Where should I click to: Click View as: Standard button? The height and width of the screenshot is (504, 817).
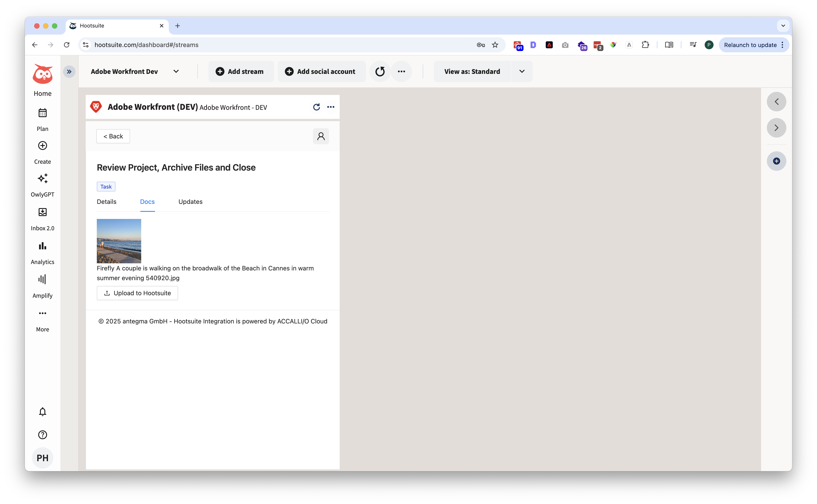coord(472,72)
